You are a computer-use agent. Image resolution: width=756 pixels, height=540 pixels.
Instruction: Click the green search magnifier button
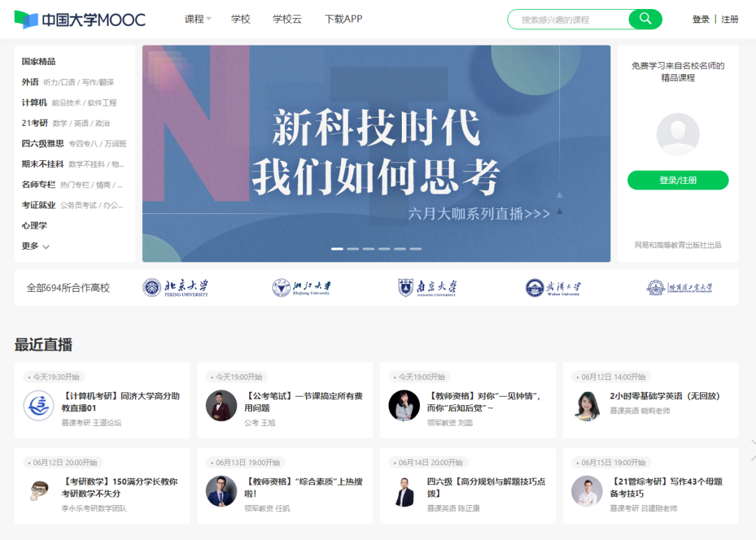645,20
